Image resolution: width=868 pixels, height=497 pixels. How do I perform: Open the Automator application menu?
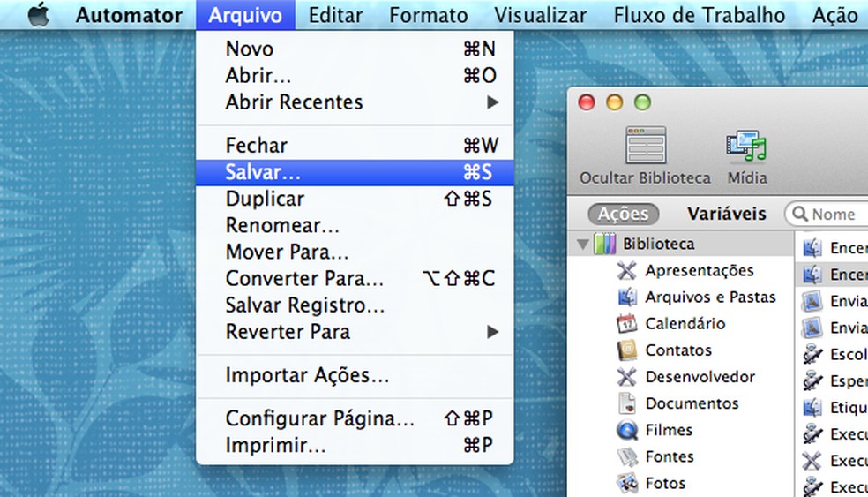tap(129, 15)
